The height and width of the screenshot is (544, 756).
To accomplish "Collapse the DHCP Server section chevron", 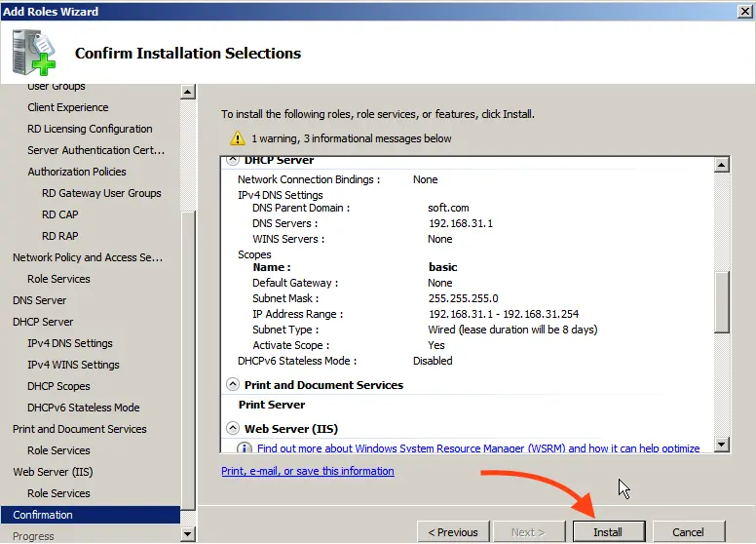I will click(232, 160).
